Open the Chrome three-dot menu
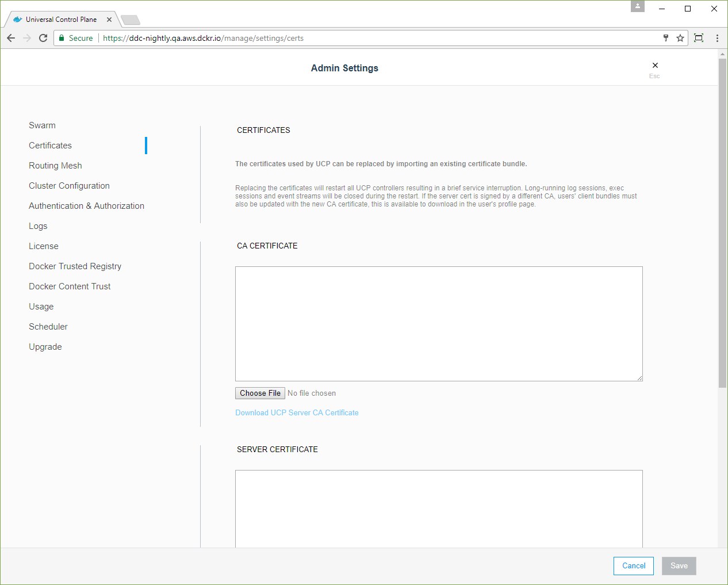The height and width of the screenshot is (585, 728). [717, 38]
